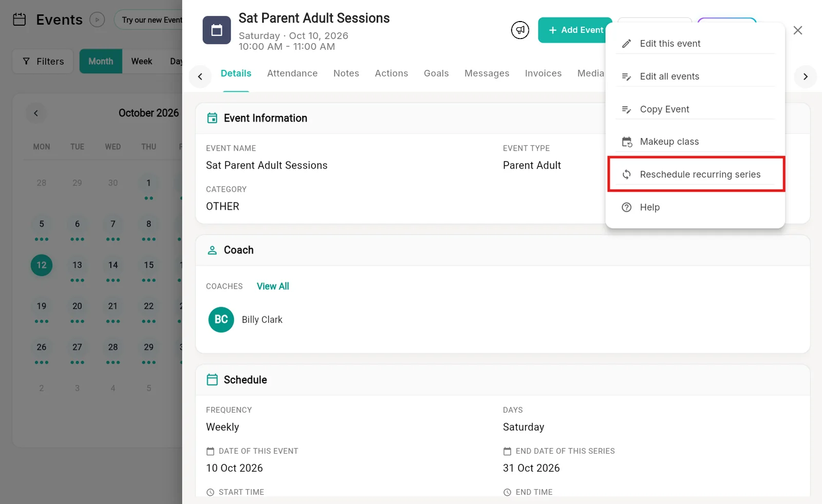The height and width of the screenshot is (504, 822).
Task: Select October 15 in the calendar
Action: [148, 265]
